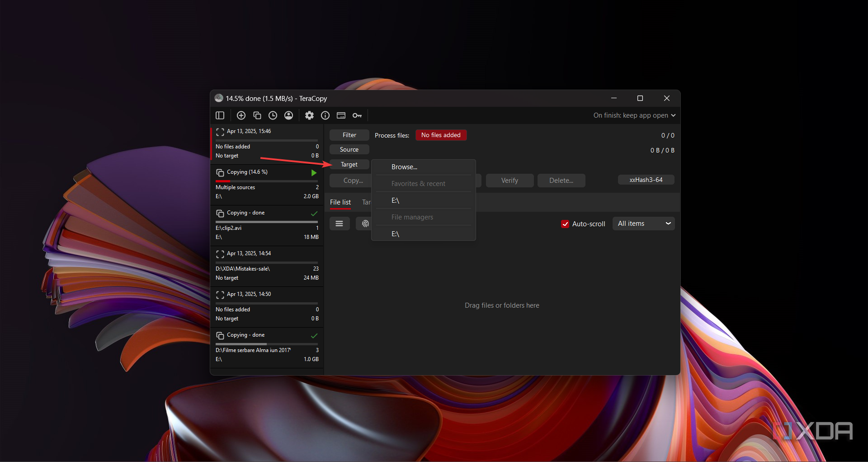
Task: Toggle the Auto-scroll checkbox
Action: tap(565, 224)
